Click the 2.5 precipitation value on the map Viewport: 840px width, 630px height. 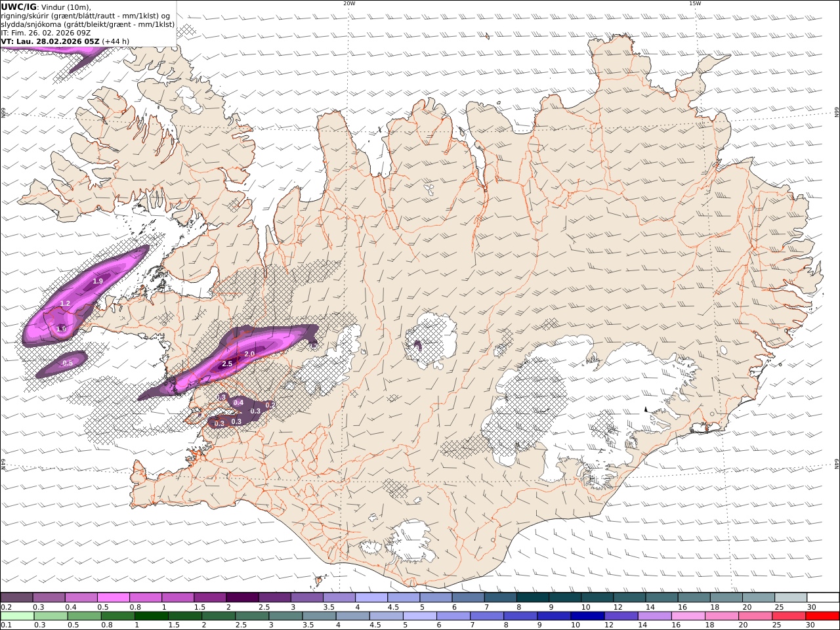227,364
